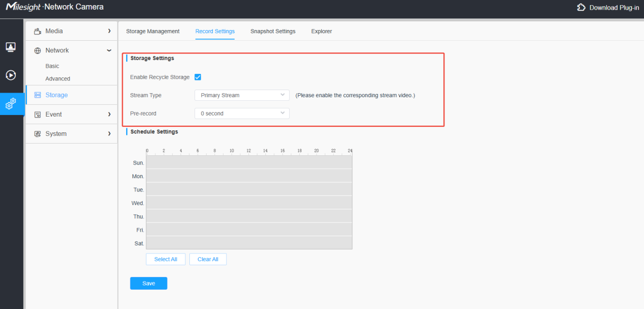This screenshot has width=644, height=309.
Task: Click the Event menu icon
Action: [37, 115]
